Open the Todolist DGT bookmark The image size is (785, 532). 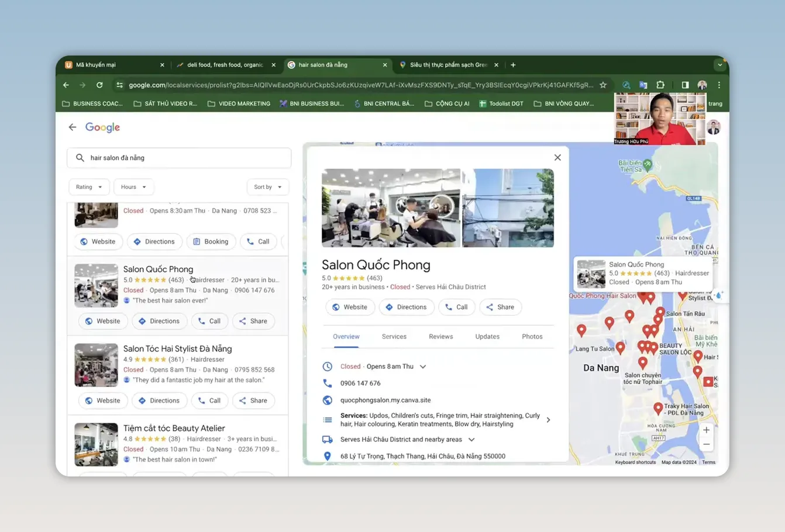pos(501,103)
